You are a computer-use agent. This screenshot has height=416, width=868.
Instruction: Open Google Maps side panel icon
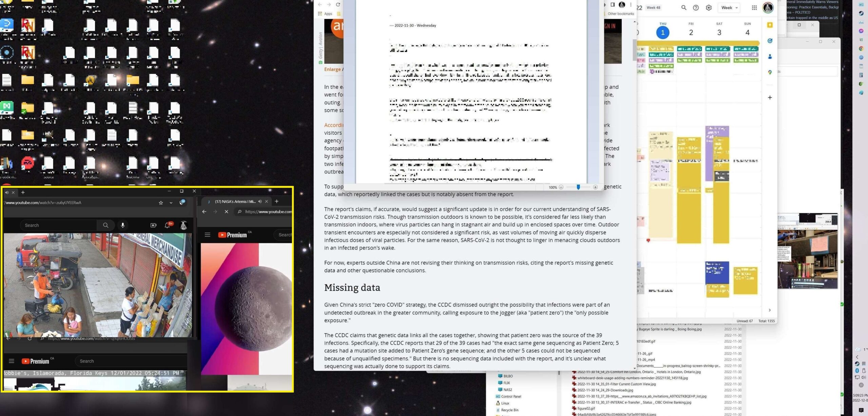click(770, 72)
